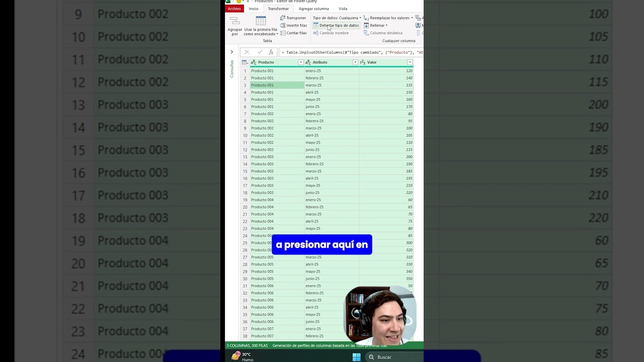The width and height of the screenshot is (644, 362).
Task: Click the Detectar tipo de datos button
Action: click(x=336, y=25)
